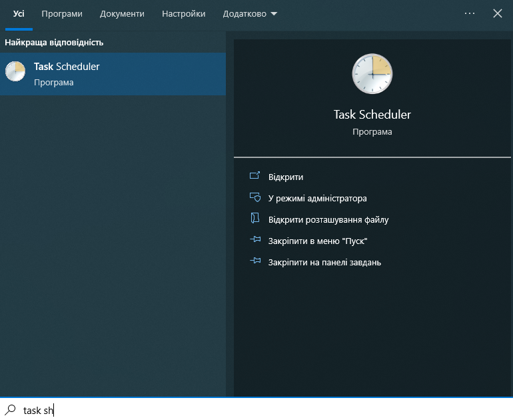
Task: Click the Task Scheduler title in preview pane
Action: click(x=372, y=115)
